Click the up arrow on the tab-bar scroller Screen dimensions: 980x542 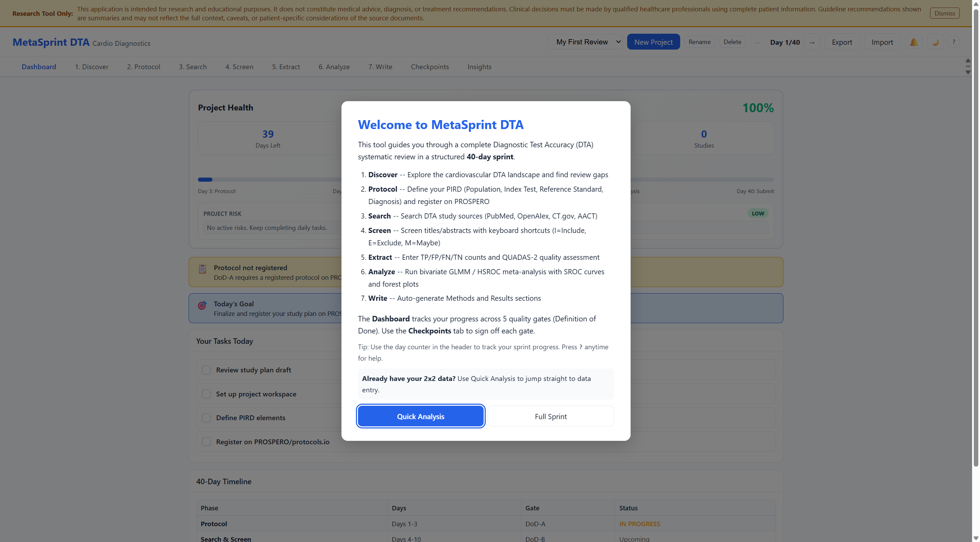click(x=968, y=61)
